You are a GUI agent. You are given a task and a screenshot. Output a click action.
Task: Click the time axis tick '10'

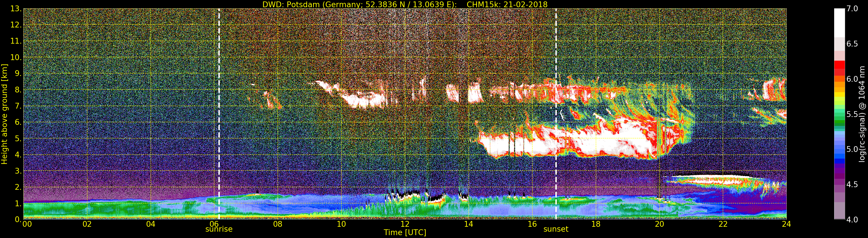341,224
